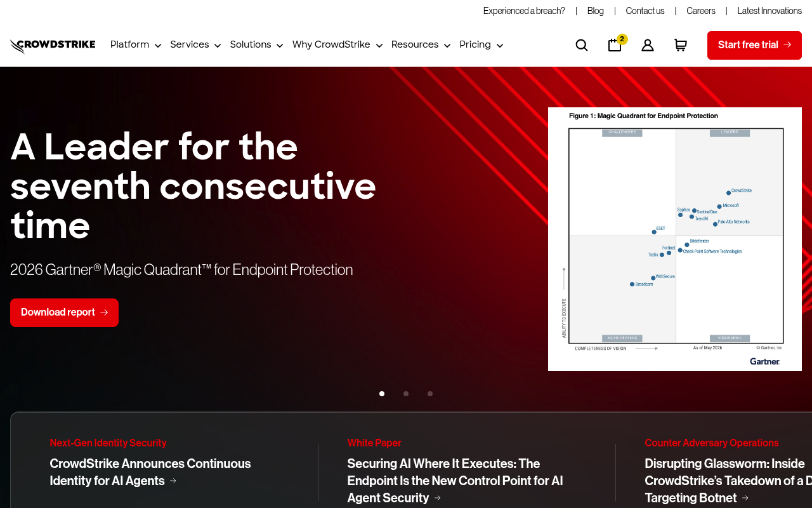Expand the Services menu
This screenshot has height=508, width=812.
[x=195, y=45]
